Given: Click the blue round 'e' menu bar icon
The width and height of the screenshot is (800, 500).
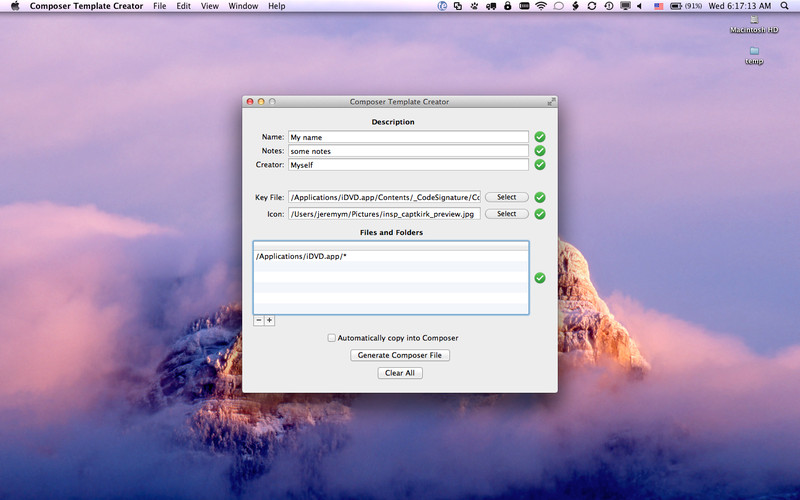Looking at the screenshot, I should point(442,6).
